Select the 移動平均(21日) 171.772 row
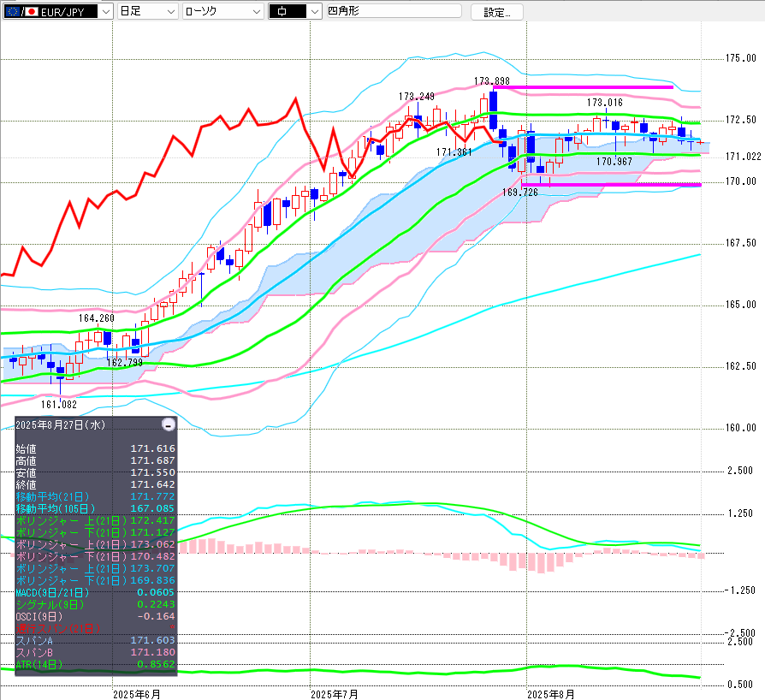Viewport: 765px width, 700px height. [x=96, y=496]
